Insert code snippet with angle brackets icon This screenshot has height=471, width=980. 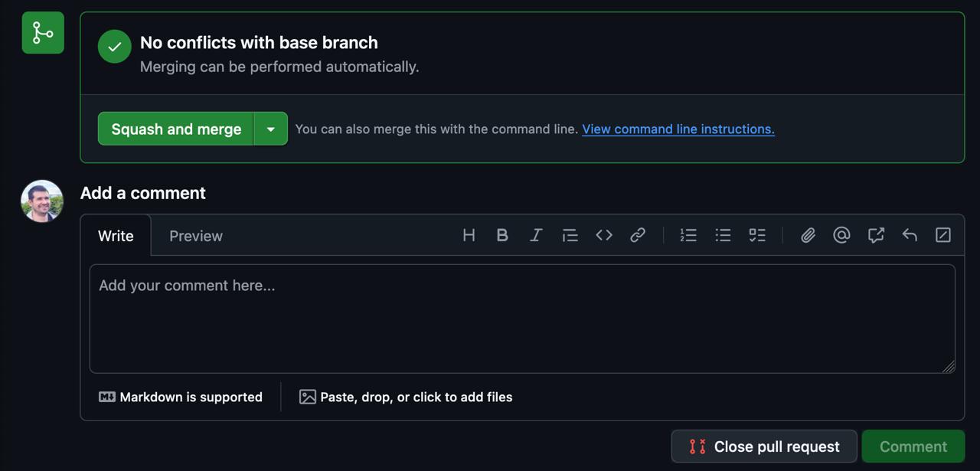[x=604, y=235]
